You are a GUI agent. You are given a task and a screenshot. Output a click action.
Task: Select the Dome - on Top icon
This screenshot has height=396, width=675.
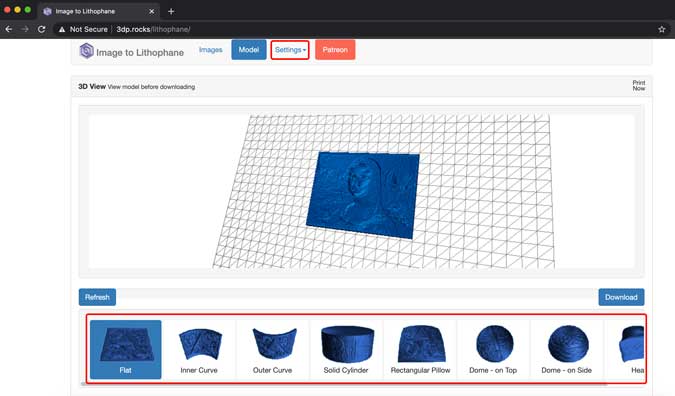[x=495, y=343]
